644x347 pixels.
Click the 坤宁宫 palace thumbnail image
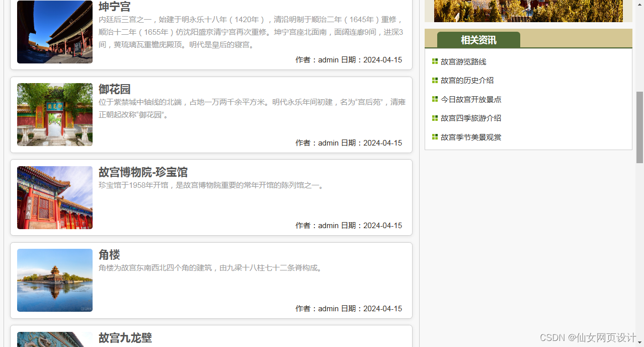coord(55,32)
